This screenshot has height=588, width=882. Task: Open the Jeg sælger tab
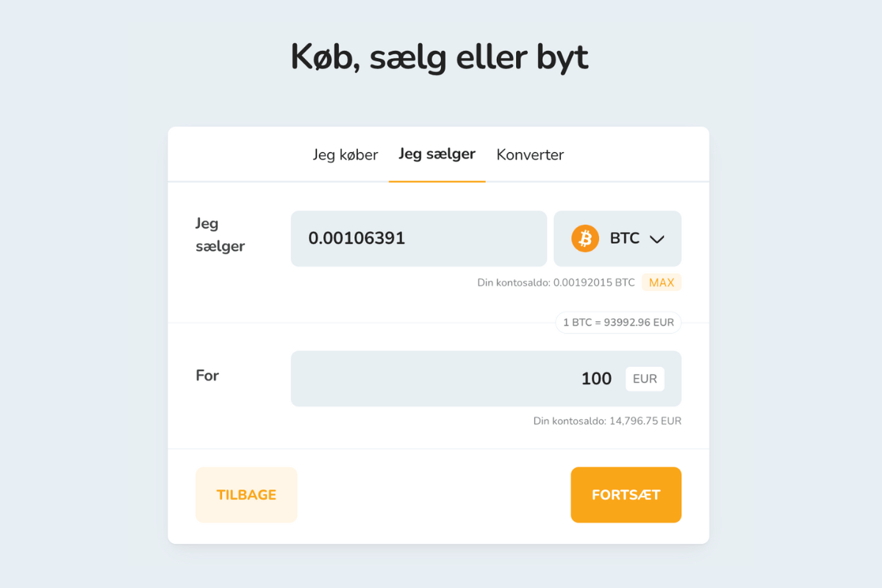coord(437,154)
